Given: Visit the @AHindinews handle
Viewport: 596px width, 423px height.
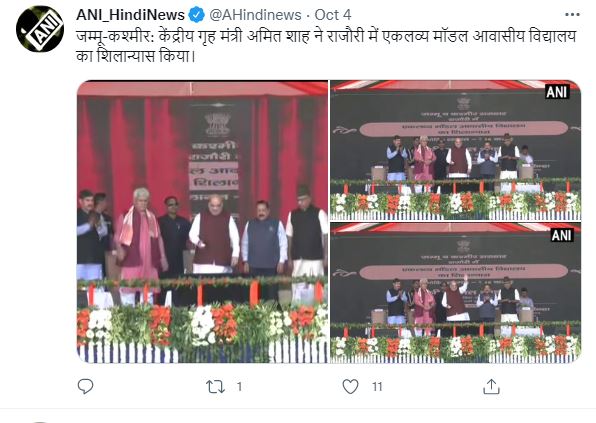Looking at the screenshot, I should point(255,15).
